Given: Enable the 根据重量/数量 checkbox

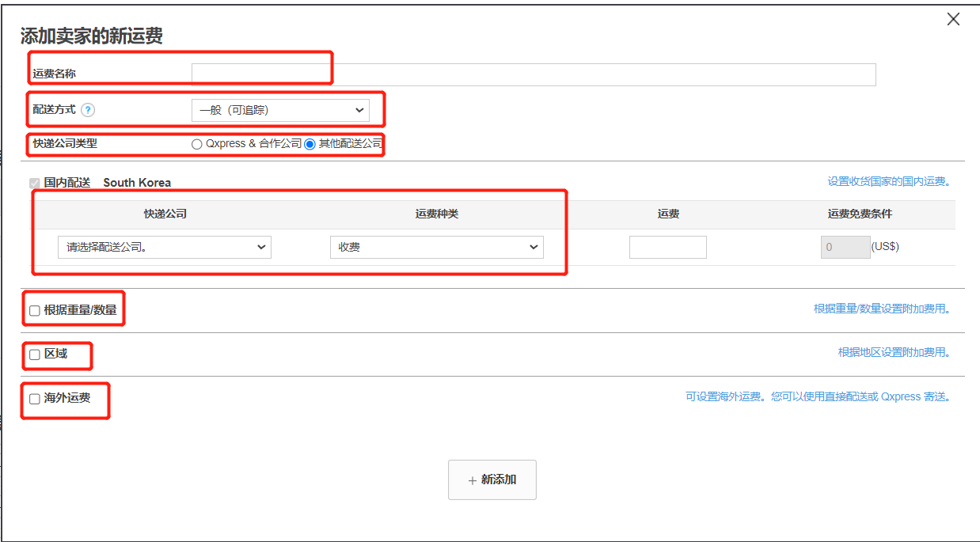Looking at the screenshot, I should (34, 309).
